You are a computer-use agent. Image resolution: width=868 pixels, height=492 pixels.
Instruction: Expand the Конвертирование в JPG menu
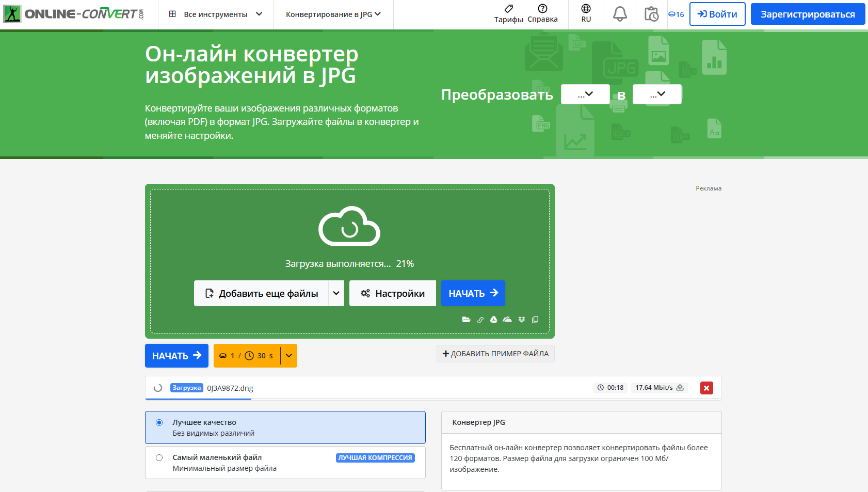333,14
